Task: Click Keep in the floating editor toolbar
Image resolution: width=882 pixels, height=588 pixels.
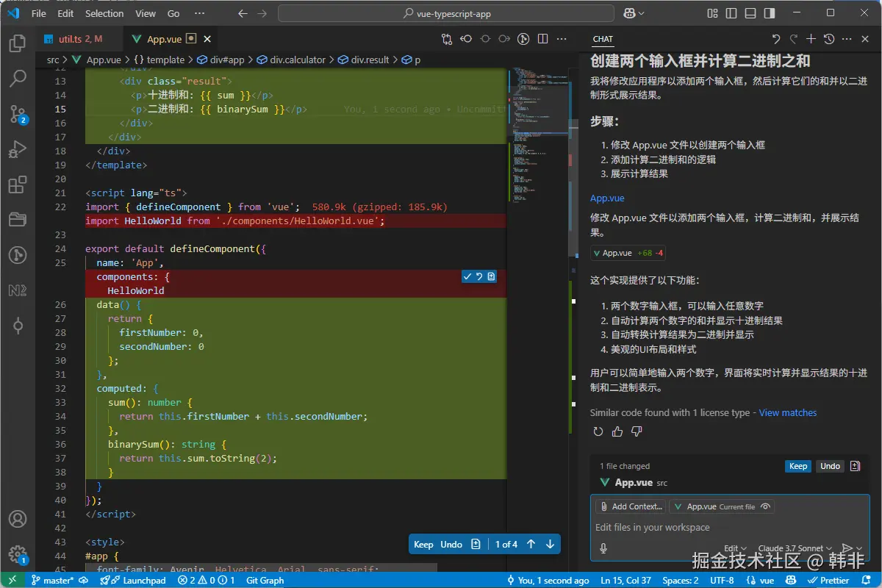Action: pos(423,545)
